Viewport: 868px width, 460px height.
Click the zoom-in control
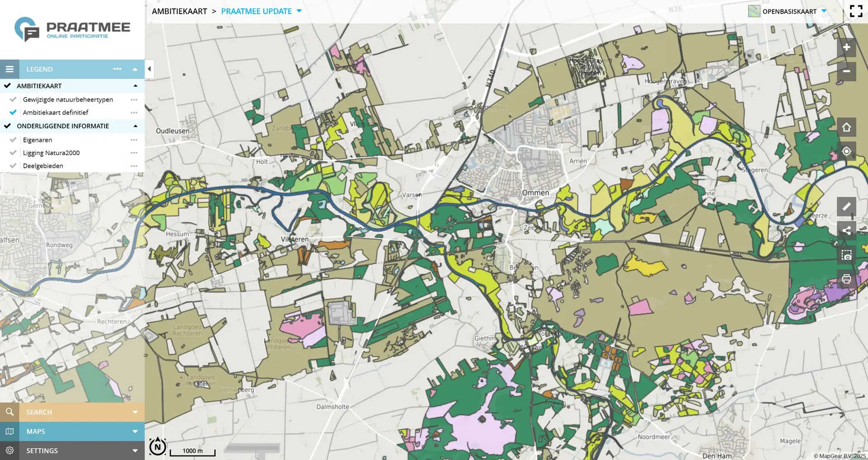pos(846,47)
